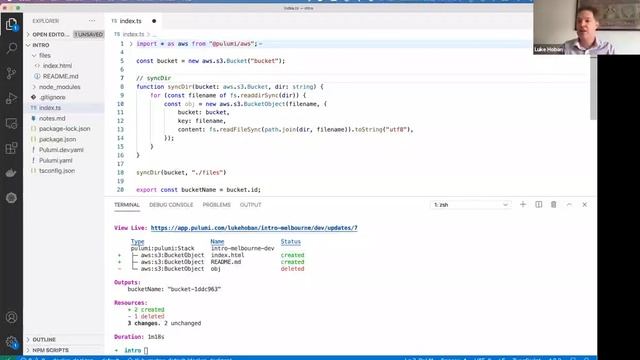Click bucketName output value in terminal
Viewport: 640px width, 360px height.
click(x=194, y=289)
